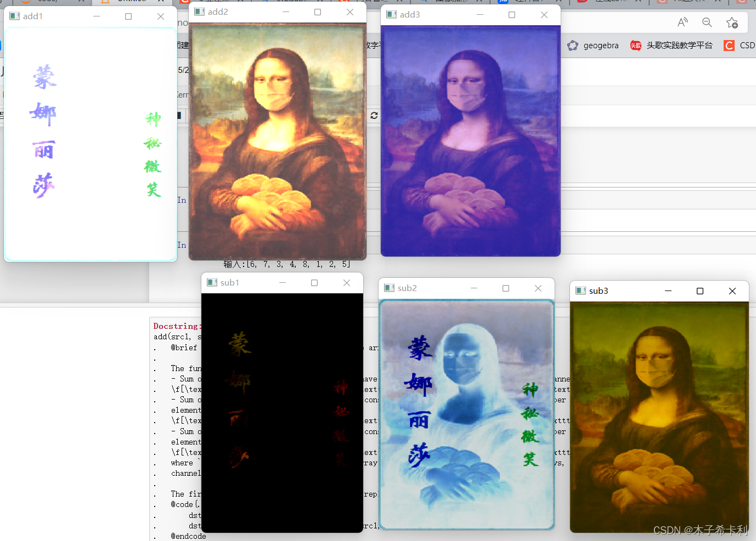Click the sub3 window title icon
Screen dimensions: 756x541
click(x=581, y=291)
